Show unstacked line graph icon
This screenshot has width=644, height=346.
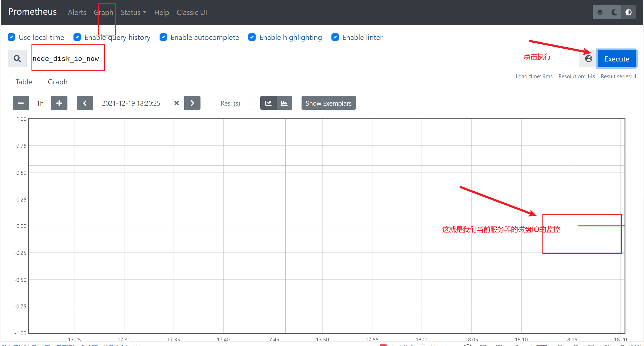point(268,103)
